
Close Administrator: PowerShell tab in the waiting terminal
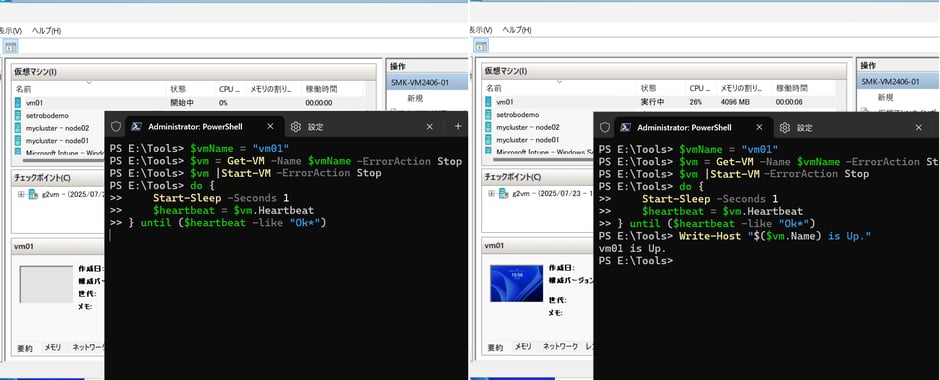tap(270, 126)
